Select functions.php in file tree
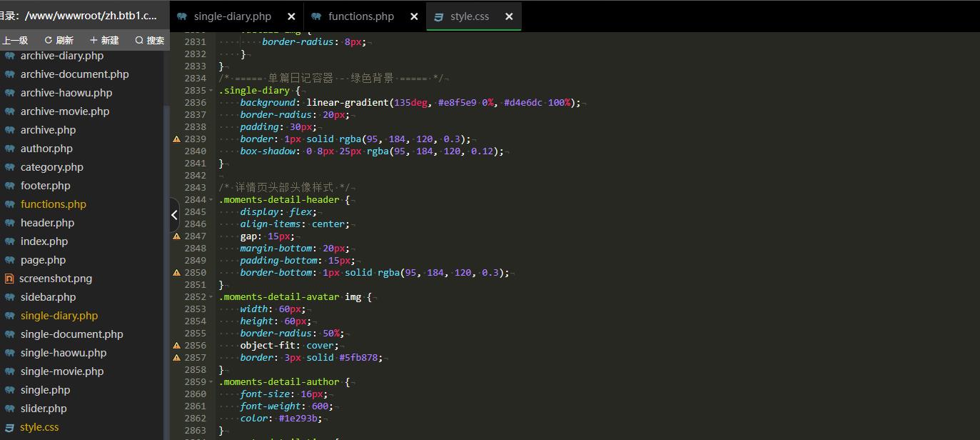The height and width of the screenshot is (440, 980). click(53, 204)
